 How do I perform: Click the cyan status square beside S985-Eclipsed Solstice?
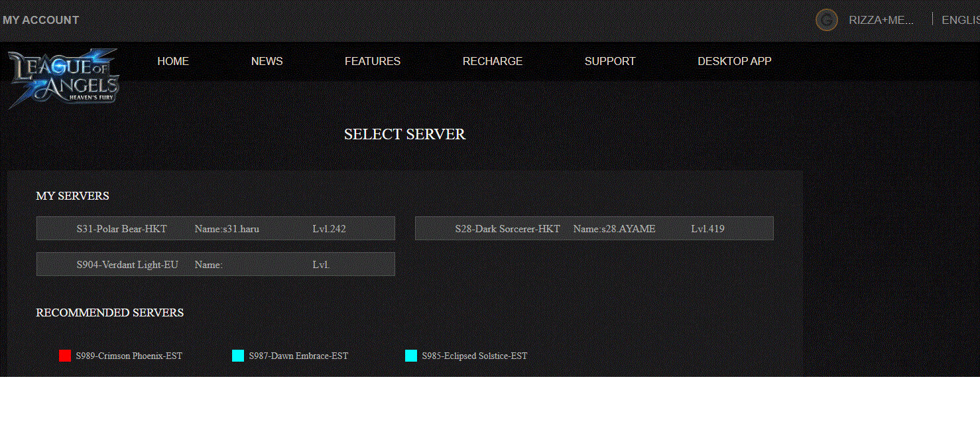coord(411,356)
